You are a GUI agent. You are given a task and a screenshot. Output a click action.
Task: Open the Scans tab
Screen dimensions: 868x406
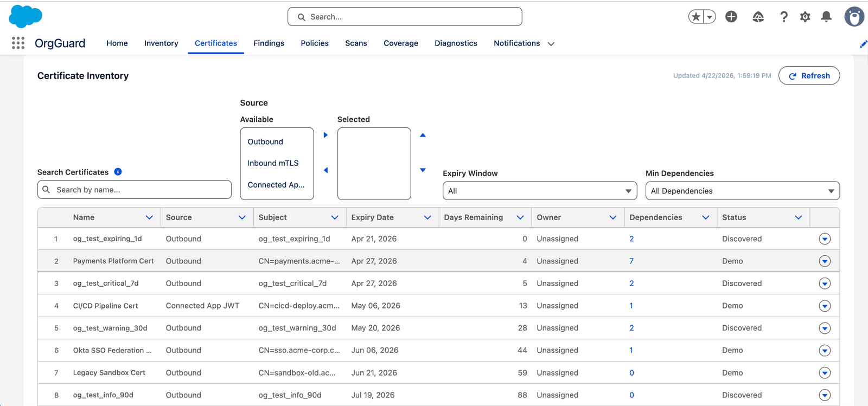coord(356,43)
